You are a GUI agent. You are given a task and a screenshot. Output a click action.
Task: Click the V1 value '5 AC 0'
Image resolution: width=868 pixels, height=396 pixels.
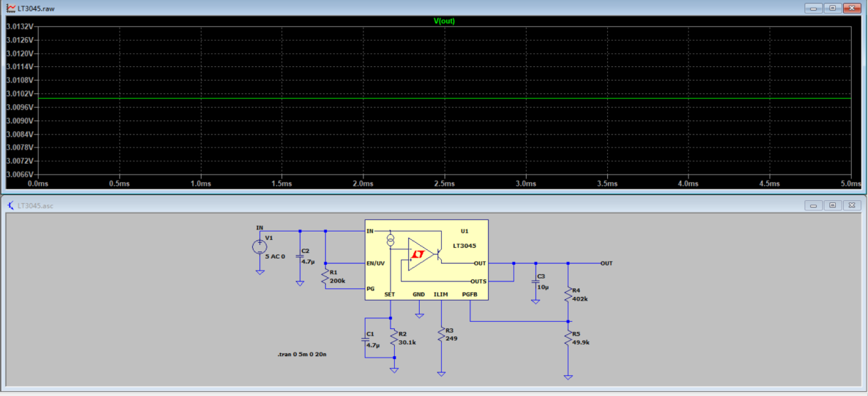tap(275, 256)
